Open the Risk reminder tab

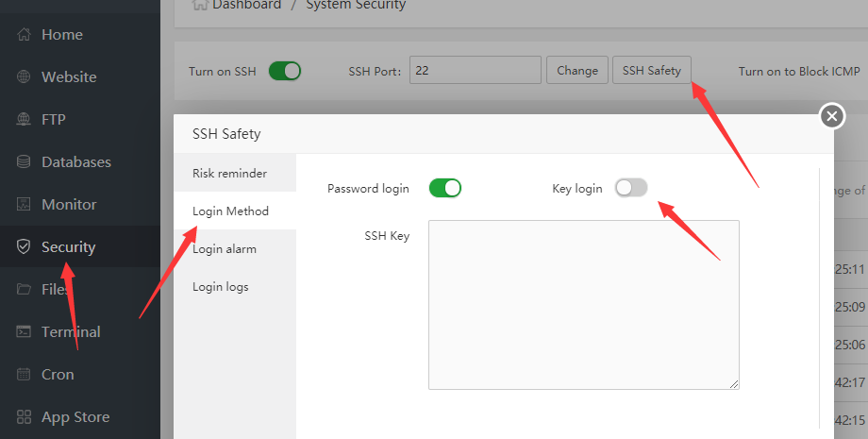pyautogui.click(x=229, y=174)
